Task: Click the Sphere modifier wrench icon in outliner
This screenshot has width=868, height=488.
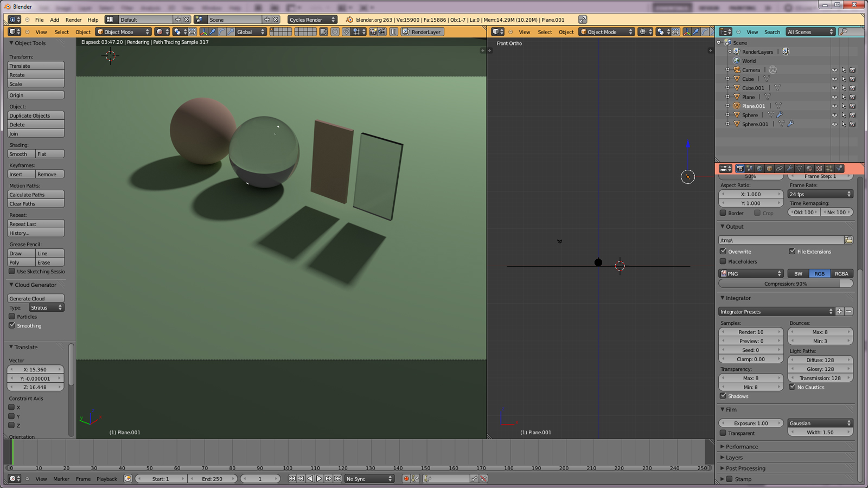Action: tap(780, 115)
